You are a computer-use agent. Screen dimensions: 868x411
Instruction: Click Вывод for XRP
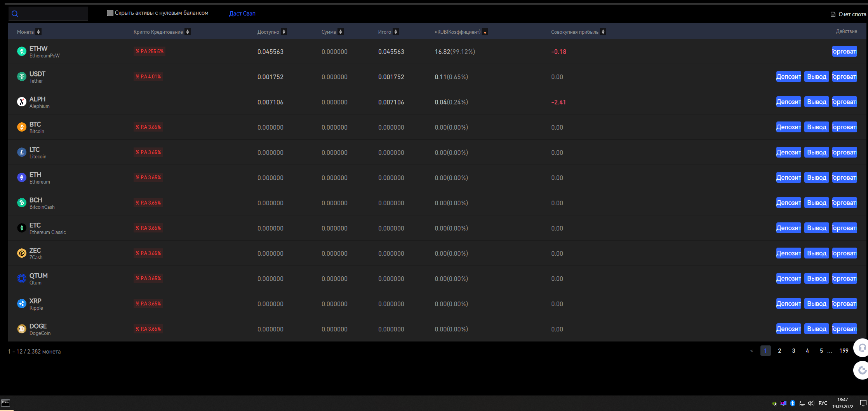(x=816, y=303)
